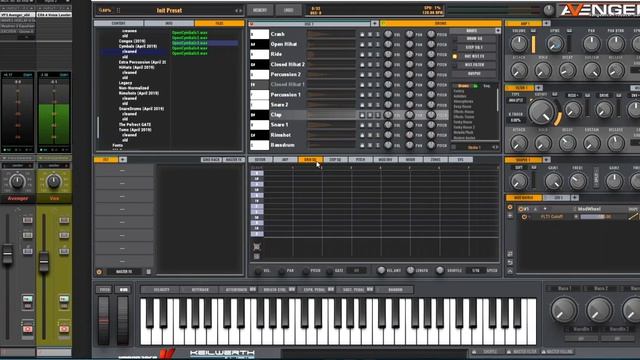Screen dimensions: 640x360
Task: Click the pitch bend wheel
Action: [x=104, y=321]
